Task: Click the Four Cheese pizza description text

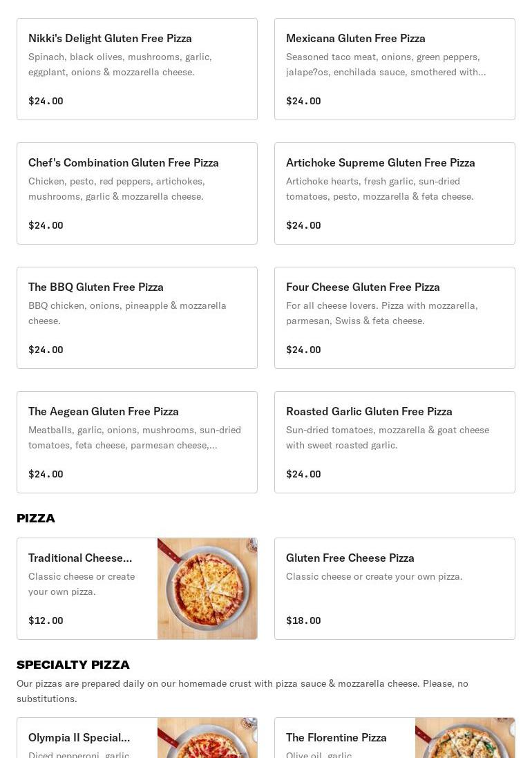Action: point(381,313)
